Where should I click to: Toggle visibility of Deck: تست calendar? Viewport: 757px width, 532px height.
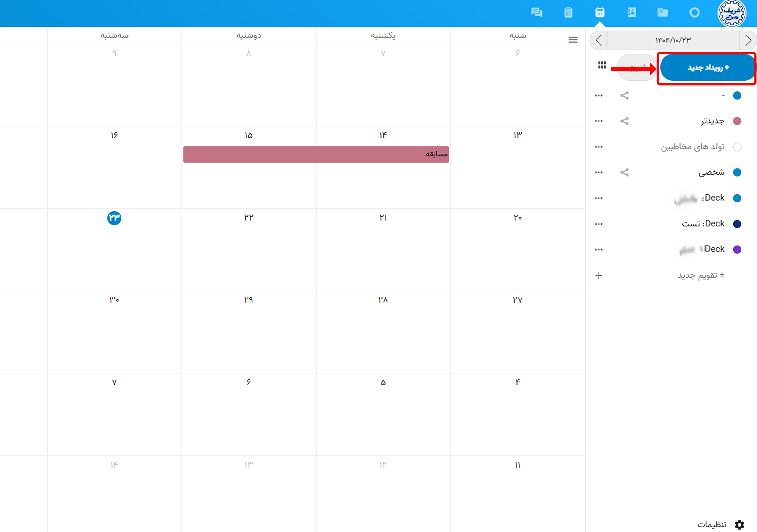tap(737, 224)
